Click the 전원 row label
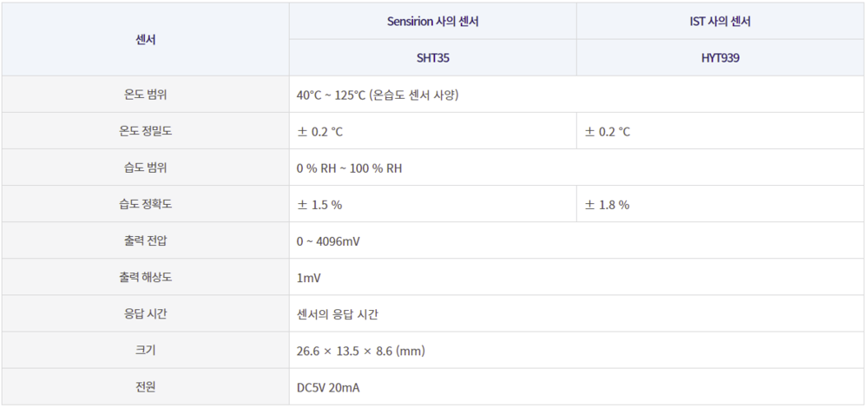 pyautogui.click(x=145, y=387)
